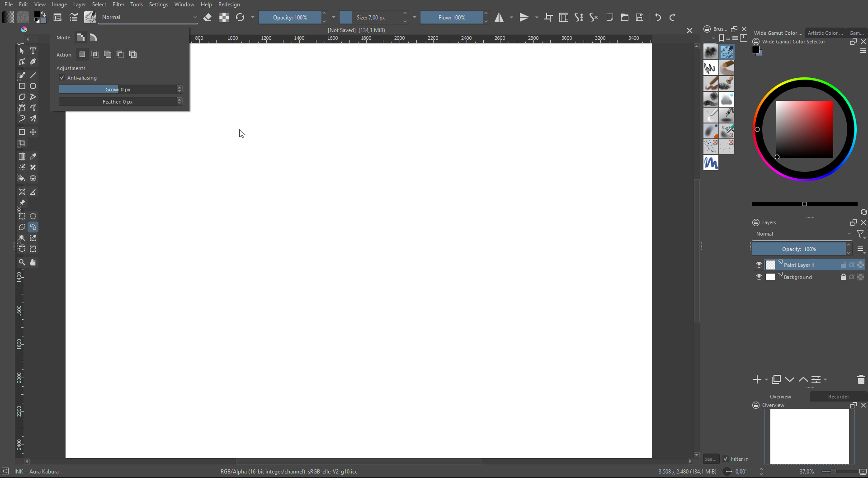Toggle Background layer lock icon
This screenshot has width=868, height=478.
[843, 277]
